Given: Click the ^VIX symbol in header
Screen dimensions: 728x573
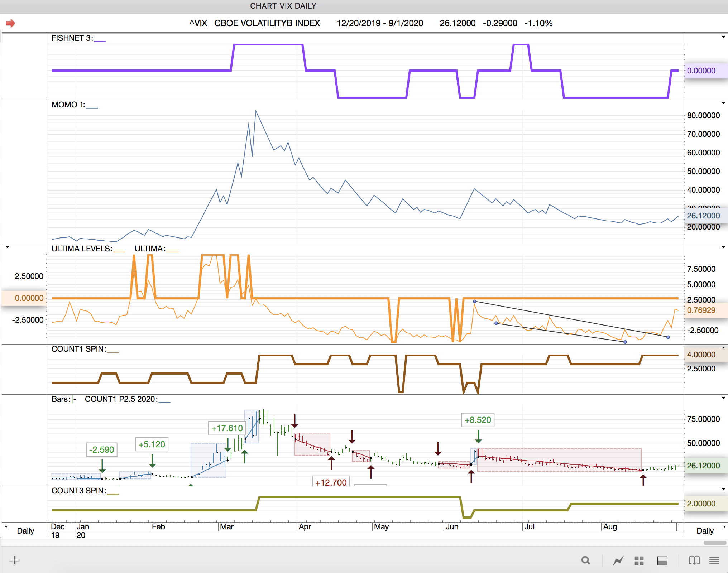Looking at the screenshot, I should pos(198,23).
